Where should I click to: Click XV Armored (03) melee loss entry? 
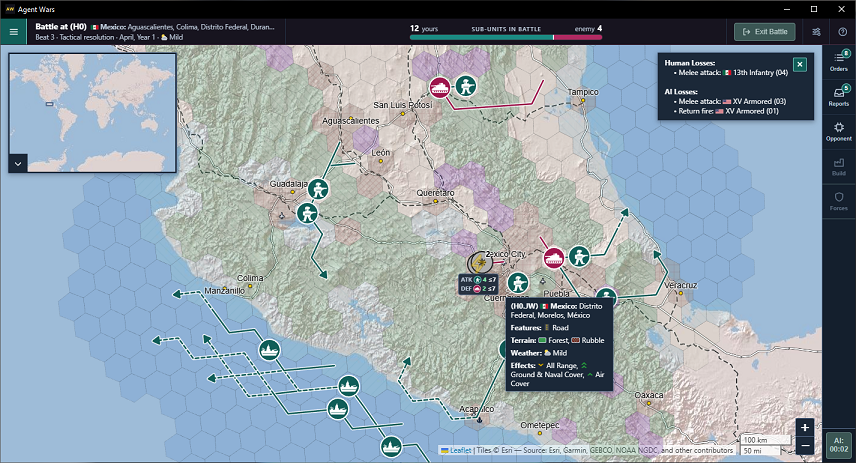pos(732,102)
